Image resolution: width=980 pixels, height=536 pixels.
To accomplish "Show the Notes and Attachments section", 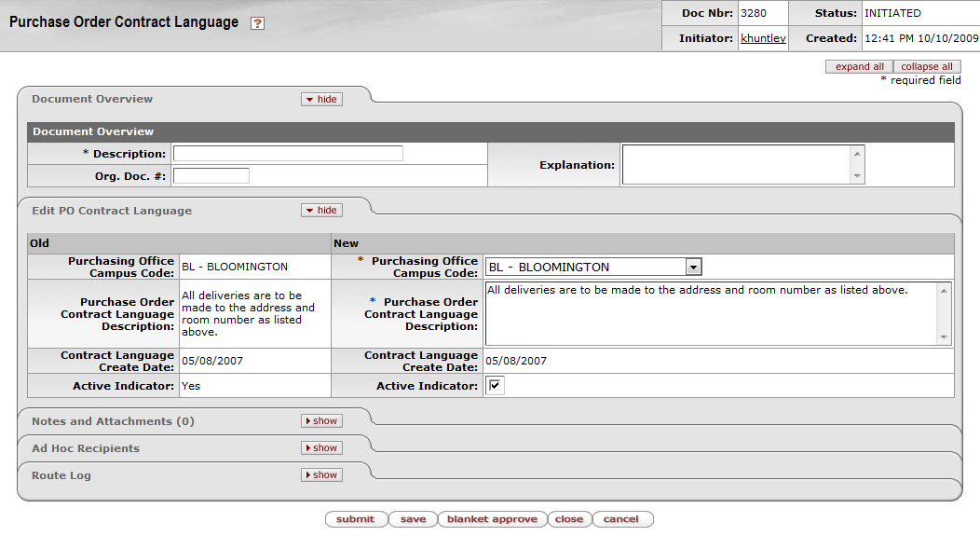I will coord(321,421).
